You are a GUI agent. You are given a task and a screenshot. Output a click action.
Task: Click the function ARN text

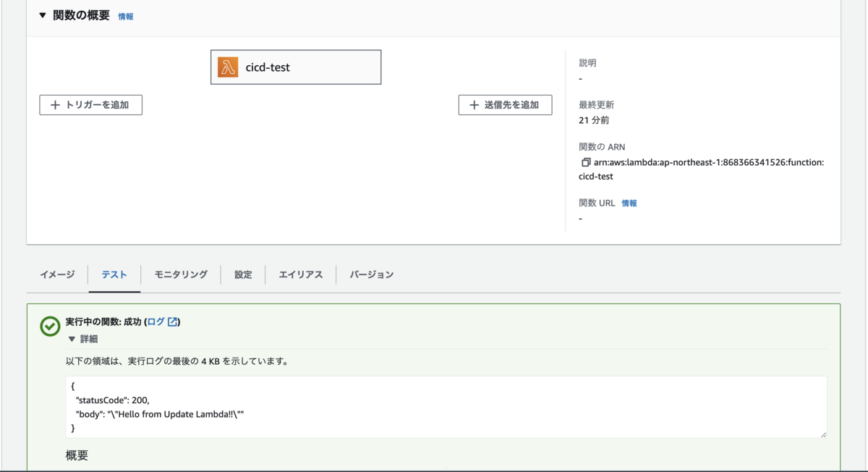(x=702, y=169)
